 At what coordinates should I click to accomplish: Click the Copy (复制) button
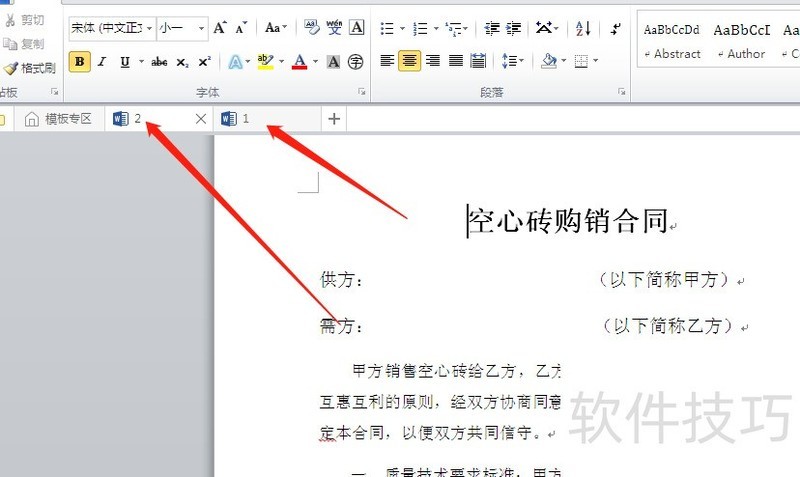pyautogui.click(x=24, y=44)
